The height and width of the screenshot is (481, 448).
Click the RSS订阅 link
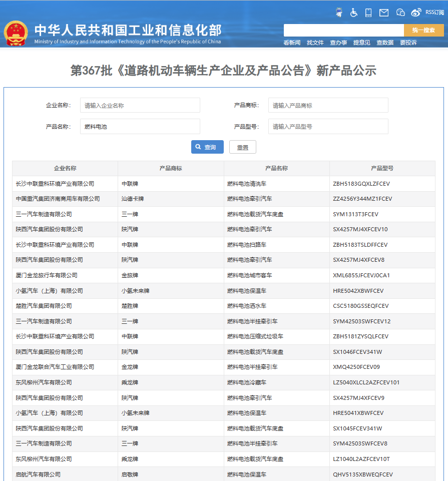point(434,13)
